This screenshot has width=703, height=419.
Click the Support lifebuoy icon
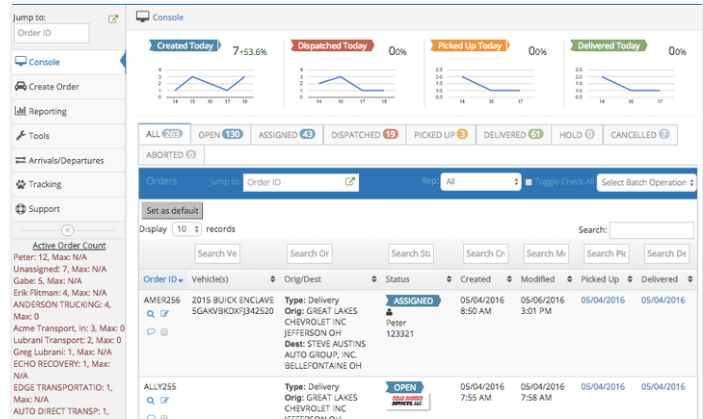(x=21, y=208)
